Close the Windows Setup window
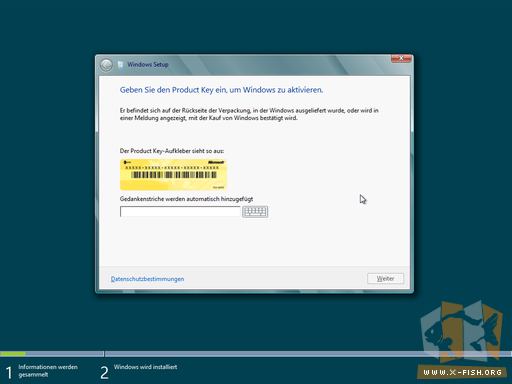Screen dimensions: 512x384 tap(401, 58)
